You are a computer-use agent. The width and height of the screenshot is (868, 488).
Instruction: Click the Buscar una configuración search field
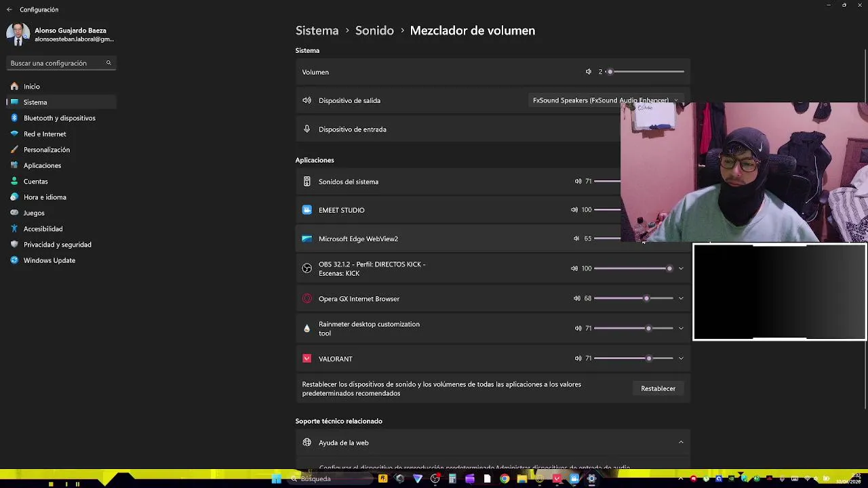(x=61, y=63)
